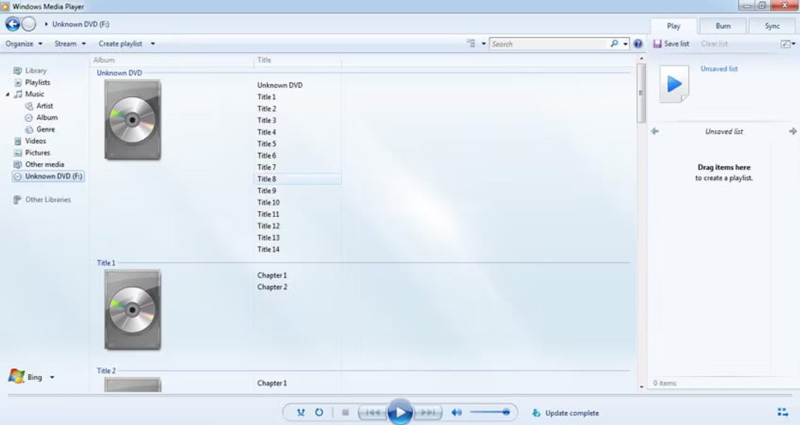The height and width of the screenshot is (425, 800).
Task: Click the Forward navigation arrow
Action: point(29,24)
